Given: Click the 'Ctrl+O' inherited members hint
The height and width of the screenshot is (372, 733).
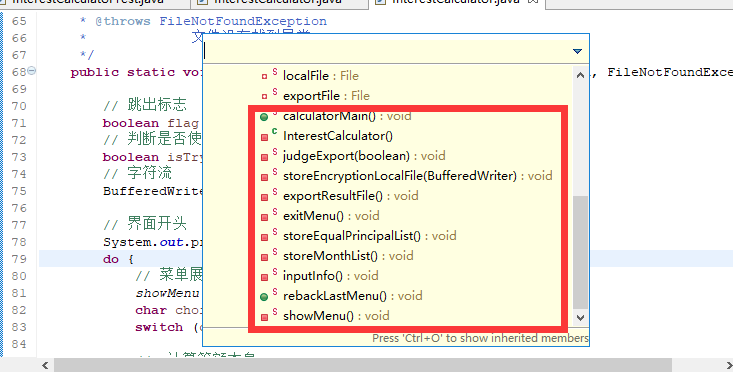Looking at the screenshot, I should click(480, 338).
